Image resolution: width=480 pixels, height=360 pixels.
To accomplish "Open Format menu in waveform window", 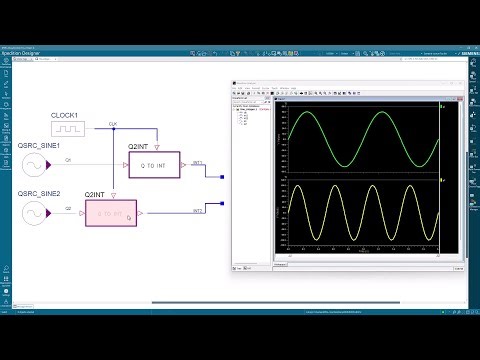I will click(256, 88).
